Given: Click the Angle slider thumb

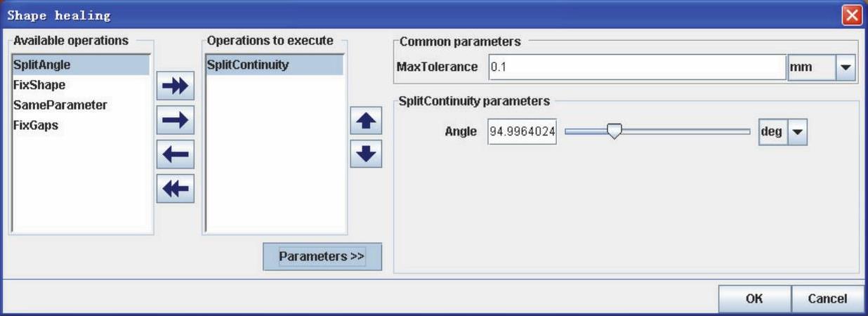Looking at the screenshot, I should (614, 131).
